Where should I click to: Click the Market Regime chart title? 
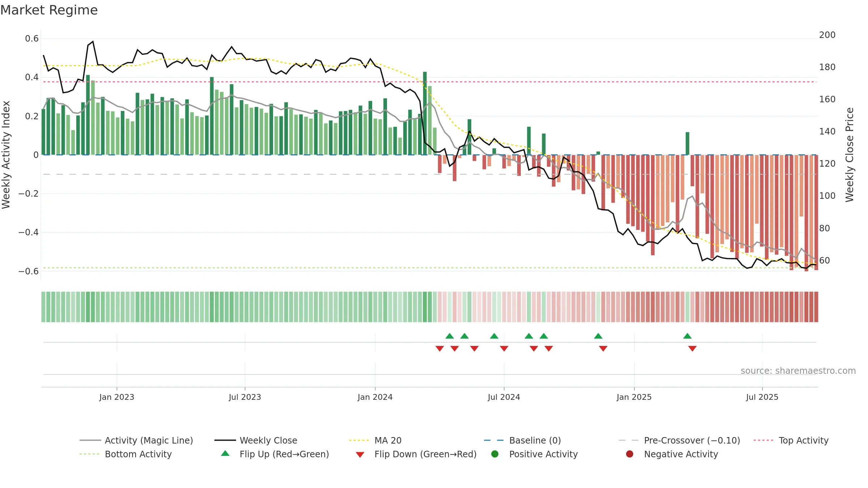49,10
